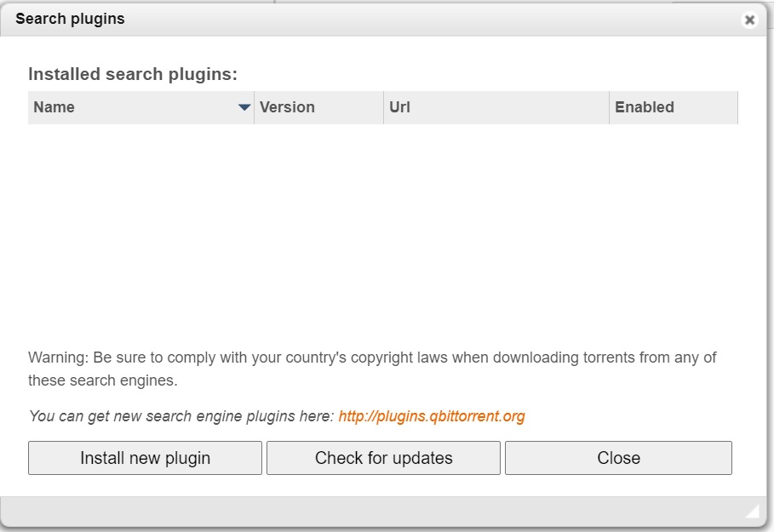Click Check for updates button
774x532 pixels.
pos(383,458)
